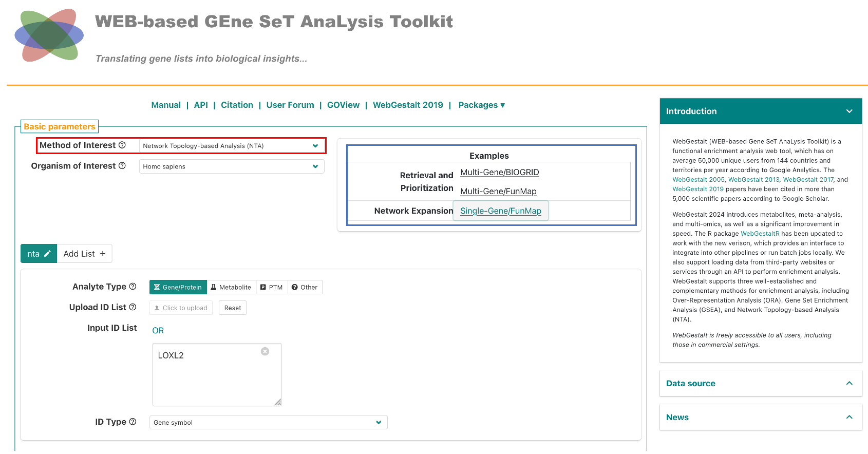Select the nta list tab
868x454 pixels.
39,254
